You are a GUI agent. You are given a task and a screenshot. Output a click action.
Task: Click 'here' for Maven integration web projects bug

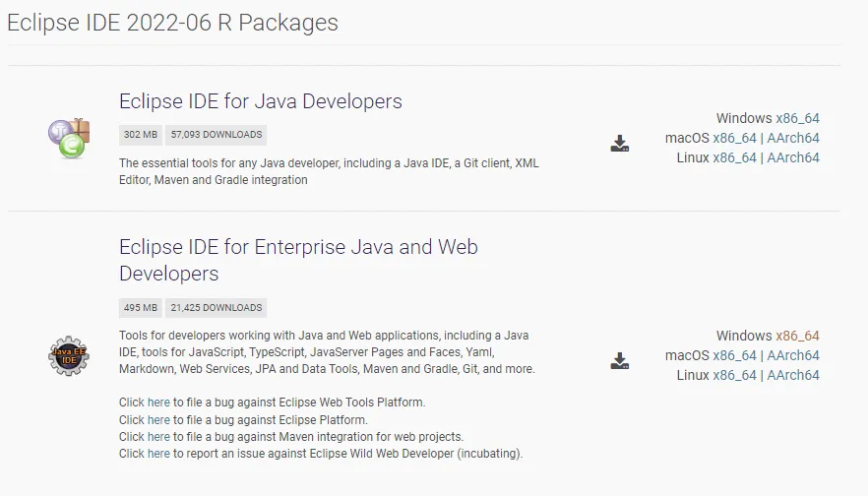(x=158, y=437)
